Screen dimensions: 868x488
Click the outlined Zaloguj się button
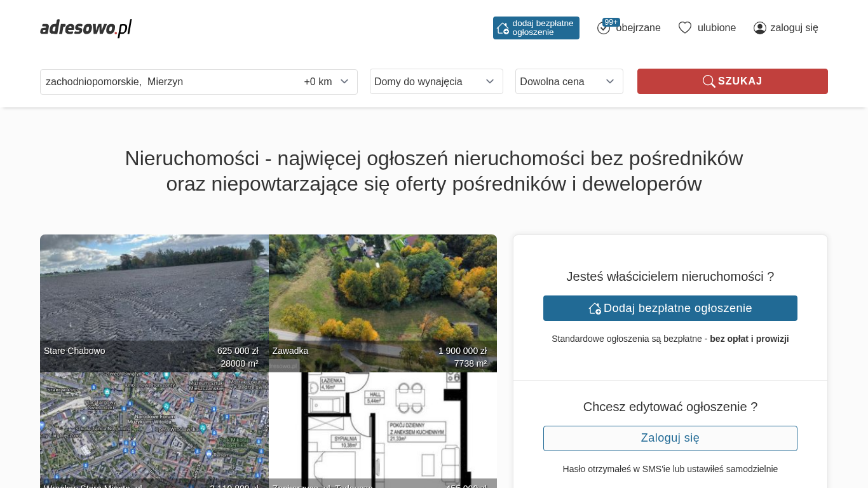pos(670,438)
